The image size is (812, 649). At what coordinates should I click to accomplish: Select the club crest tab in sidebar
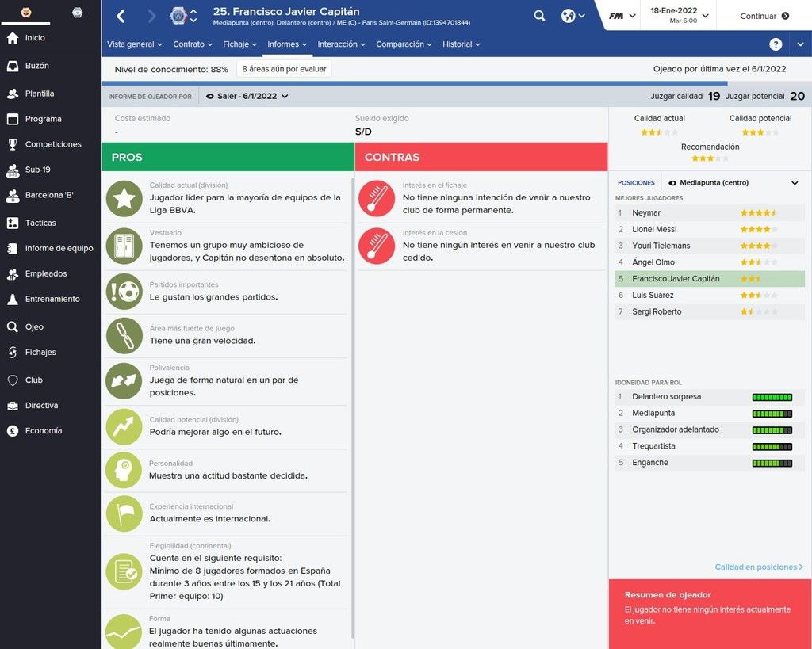click(x=77, y=13)
